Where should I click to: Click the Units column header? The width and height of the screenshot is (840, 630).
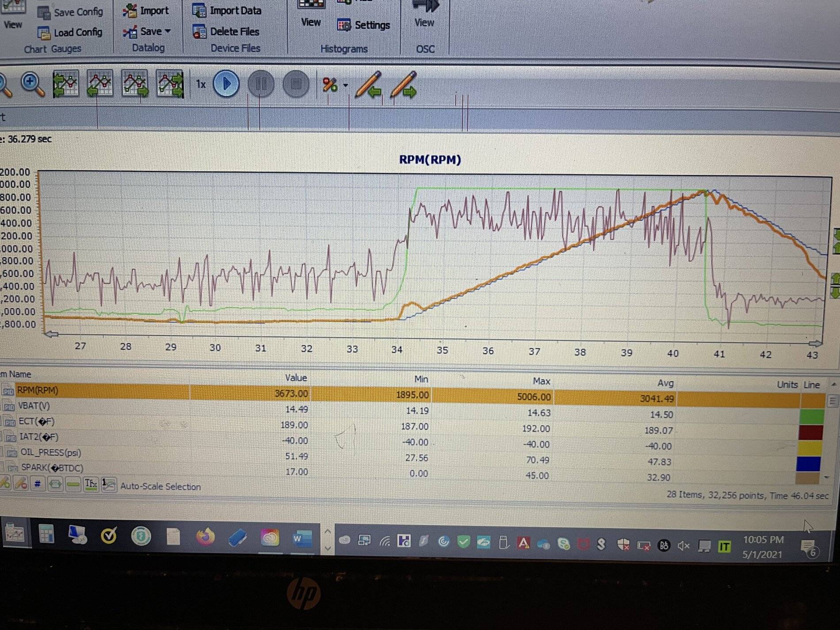[787, 385]
